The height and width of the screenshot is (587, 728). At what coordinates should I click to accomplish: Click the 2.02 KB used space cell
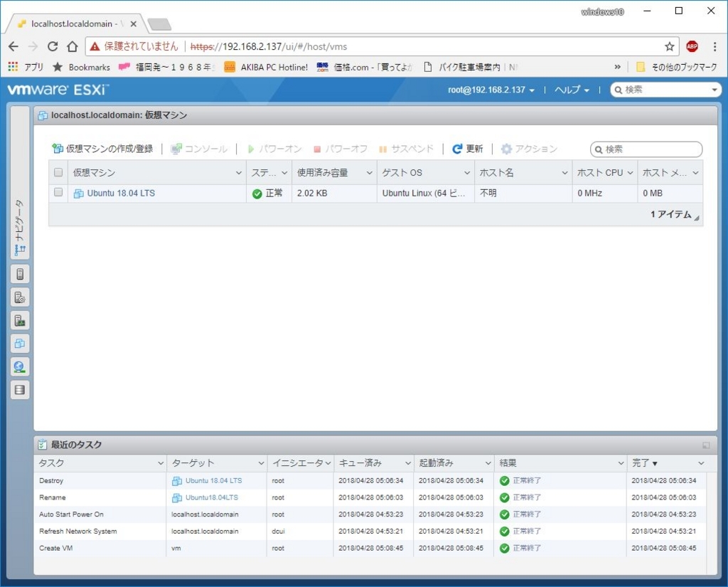click(x=334, y=194)
